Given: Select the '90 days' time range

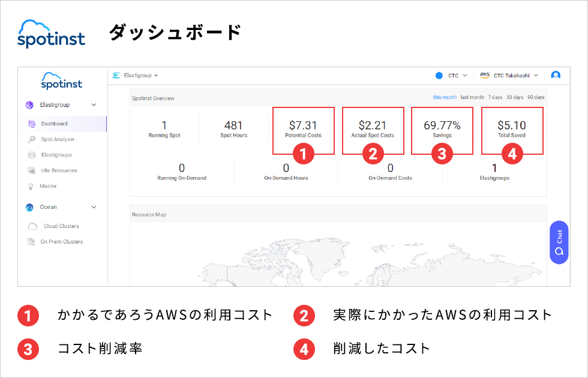Looking at the screenshot, I should click(x=536, y=97).
